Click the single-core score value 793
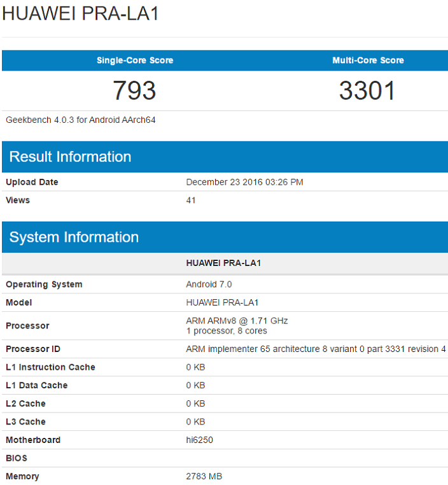Image resolution: width=448 pixels, height=485 pixels. click(134, 90)
